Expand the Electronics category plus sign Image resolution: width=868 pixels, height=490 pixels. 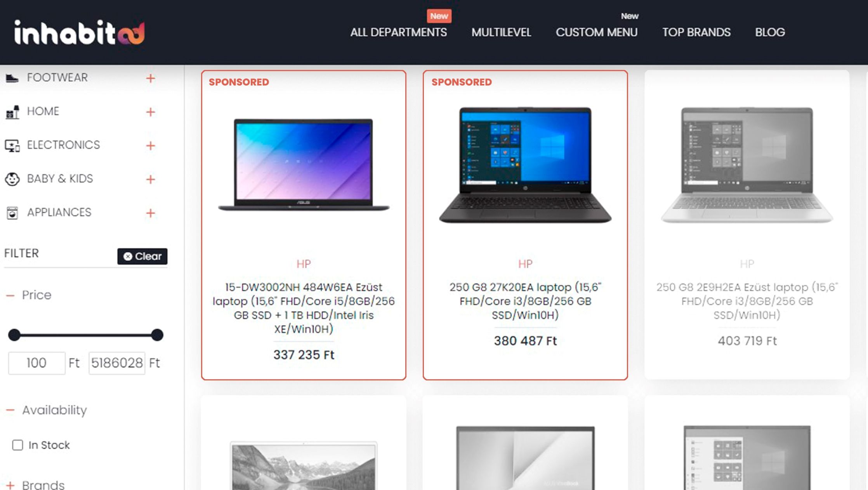[151, 146]
